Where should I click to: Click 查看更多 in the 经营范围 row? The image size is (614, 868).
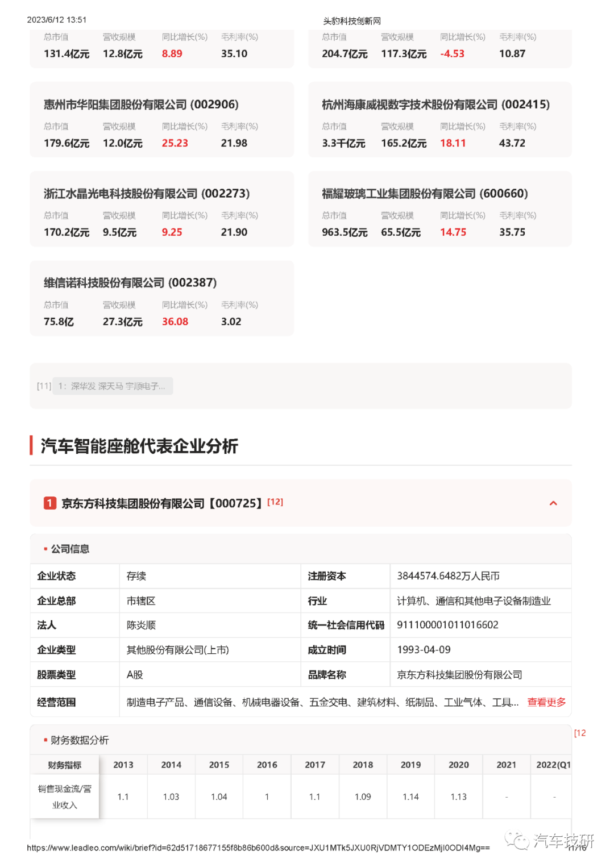pyautogui.click(x=546, y=702)
